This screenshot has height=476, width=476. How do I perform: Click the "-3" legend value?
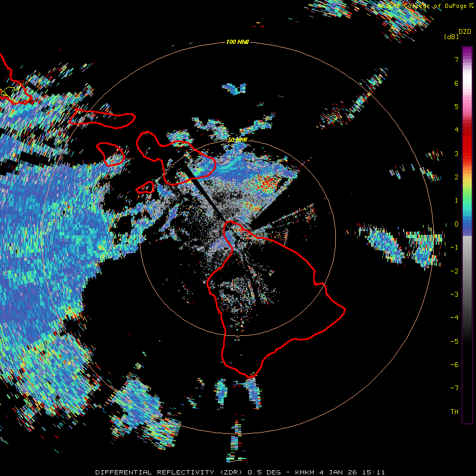[x=454, y=295]
